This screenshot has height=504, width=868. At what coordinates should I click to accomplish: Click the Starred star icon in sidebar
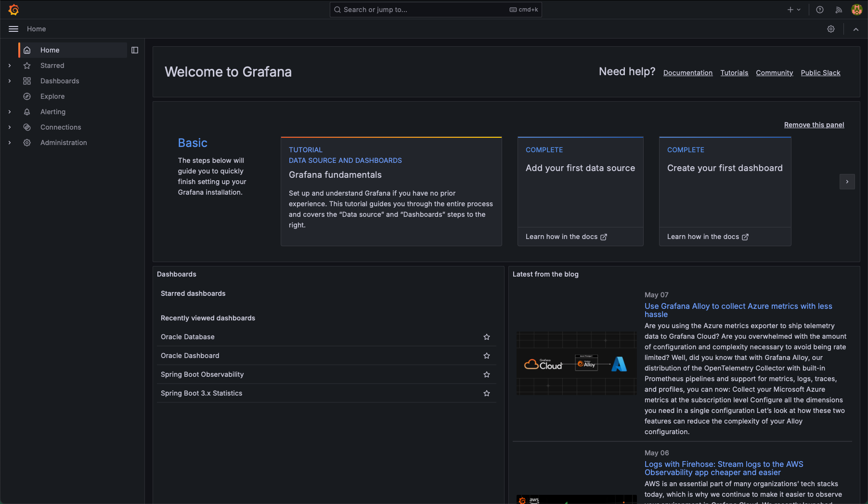27,66
